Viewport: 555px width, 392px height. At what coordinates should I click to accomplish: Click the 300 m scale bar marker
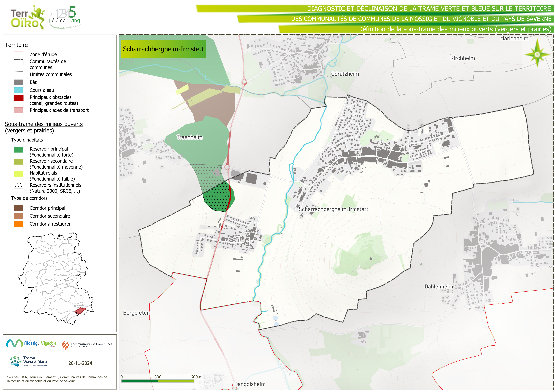[x=158, y=377]
